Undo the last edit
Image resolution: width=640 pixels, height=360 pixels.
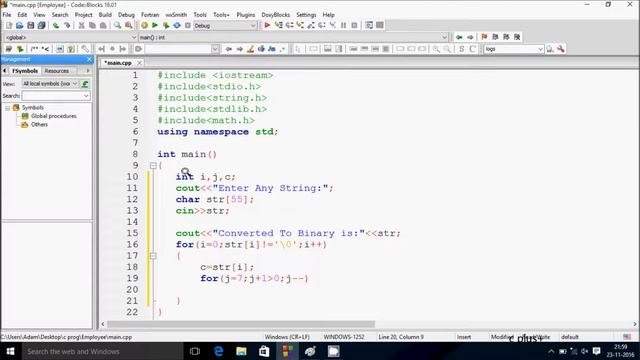point(56,25)
